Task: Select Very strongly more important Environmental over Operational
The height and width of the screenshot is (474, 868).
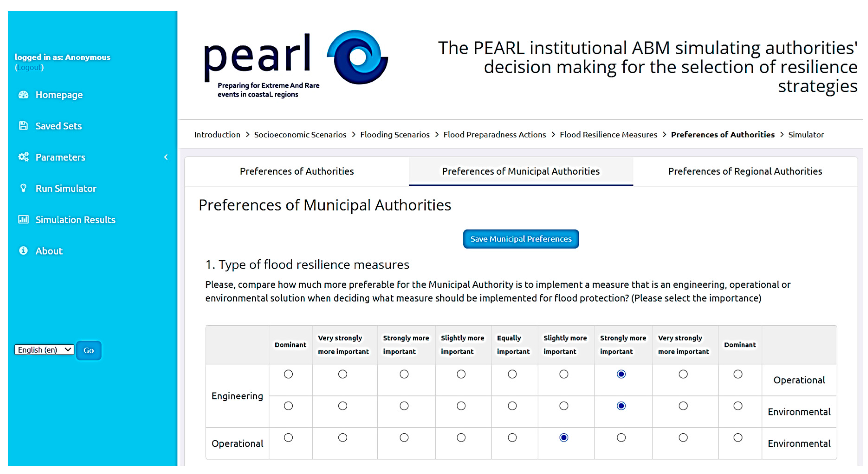Action: (x=683, y=437)
